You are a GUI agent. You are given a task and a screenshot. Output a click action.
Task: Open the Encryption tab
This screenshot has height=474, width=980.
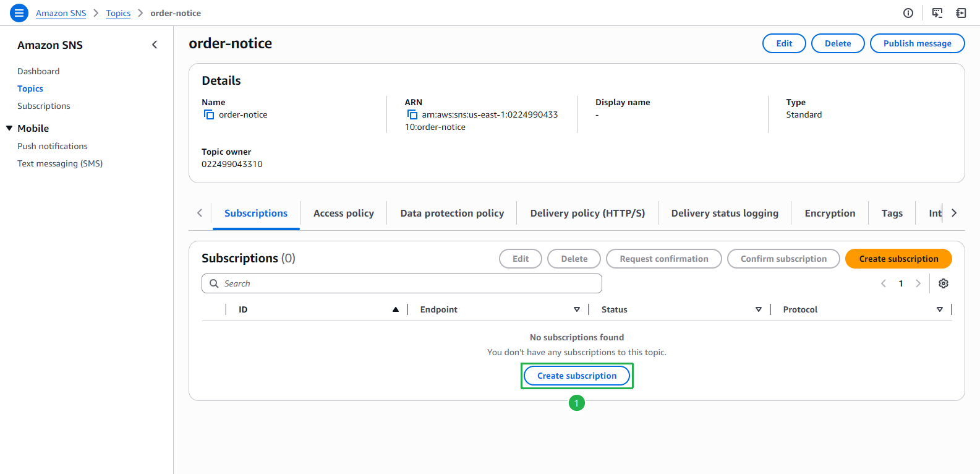click(830, 213)
